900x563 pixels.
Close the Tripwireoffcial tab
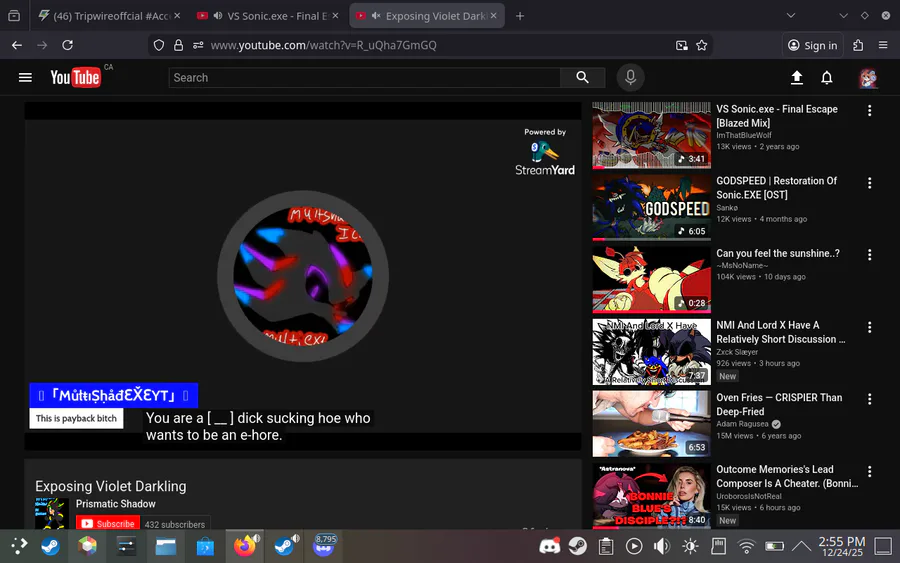pyautogui.click(x=177, y=16)
